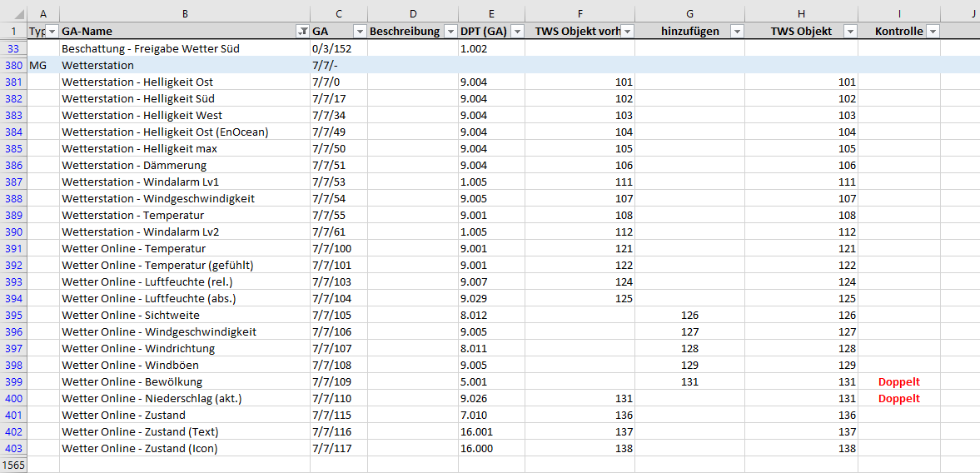Open the TWS Objekt vorh filter dropdown

click(628, 32)
